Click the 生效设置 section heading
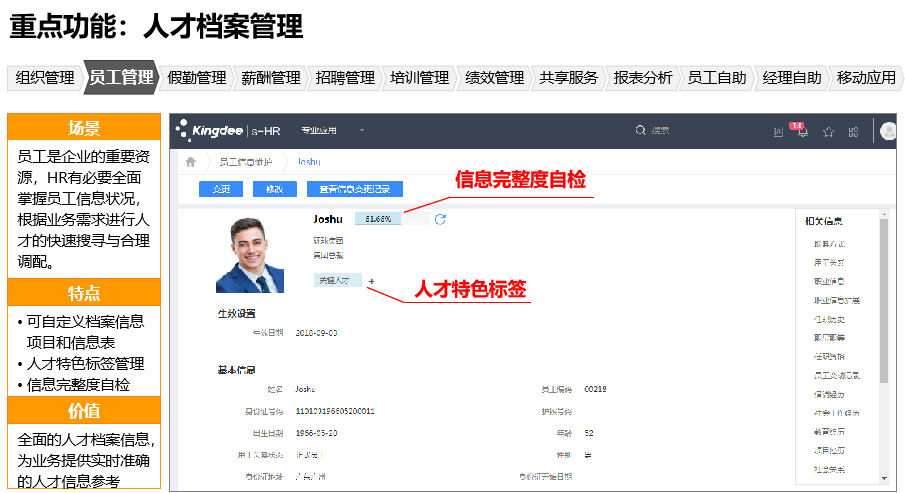This screenshot has height=493, width=905. click(x=236, y=313)
